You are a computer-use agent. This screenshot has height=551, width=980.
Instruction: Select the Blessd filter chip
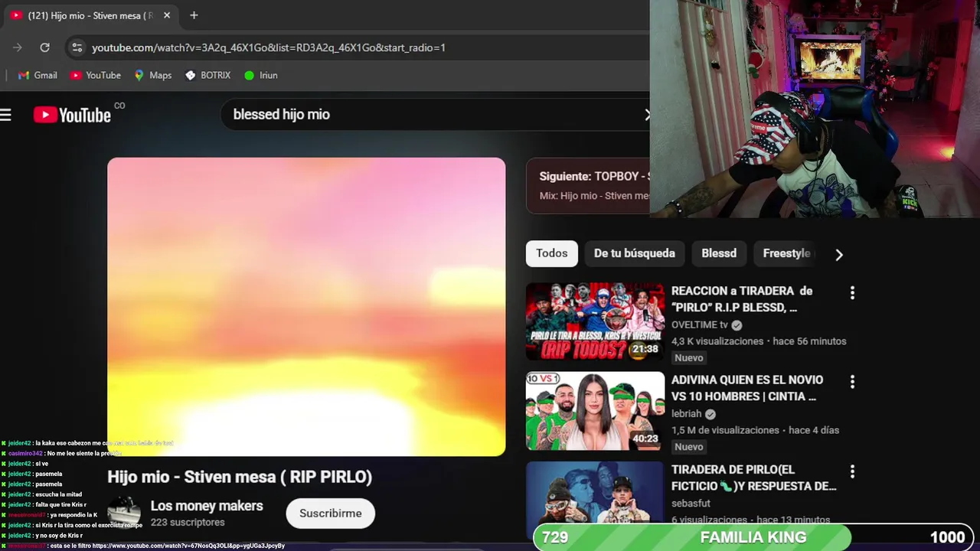click(719, 253)
